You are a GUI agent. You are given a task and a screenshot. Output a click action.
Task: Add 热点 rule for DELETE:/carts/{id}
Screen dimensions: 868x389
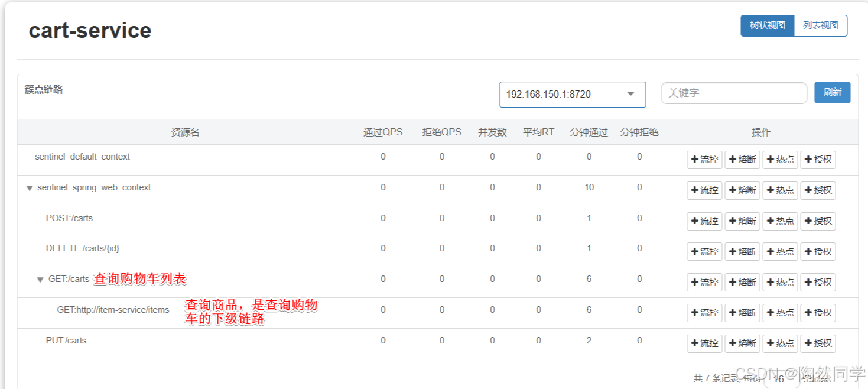coord(780,252)
